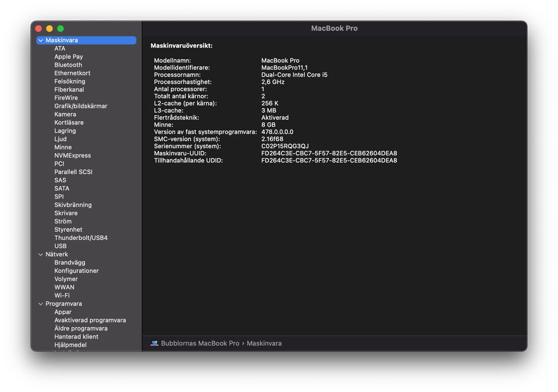Click Maskinvara in the bottom path bar
558x392 pixels.
264,343
